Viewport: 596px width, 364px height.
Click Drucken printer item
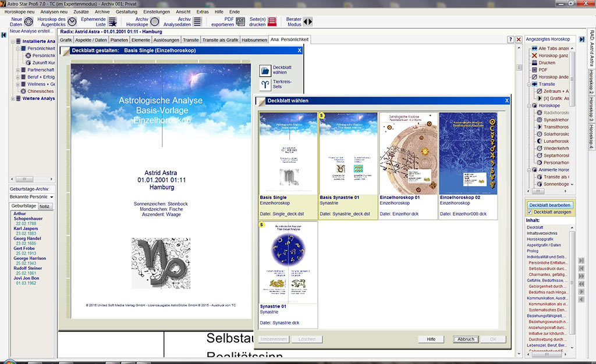tap(534, 63)
